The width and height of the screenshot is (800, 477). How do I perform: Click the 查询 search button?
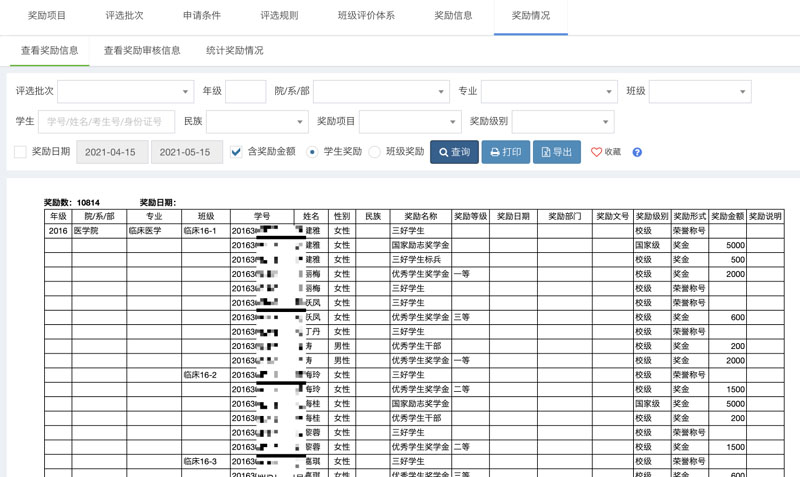point(454,152)
